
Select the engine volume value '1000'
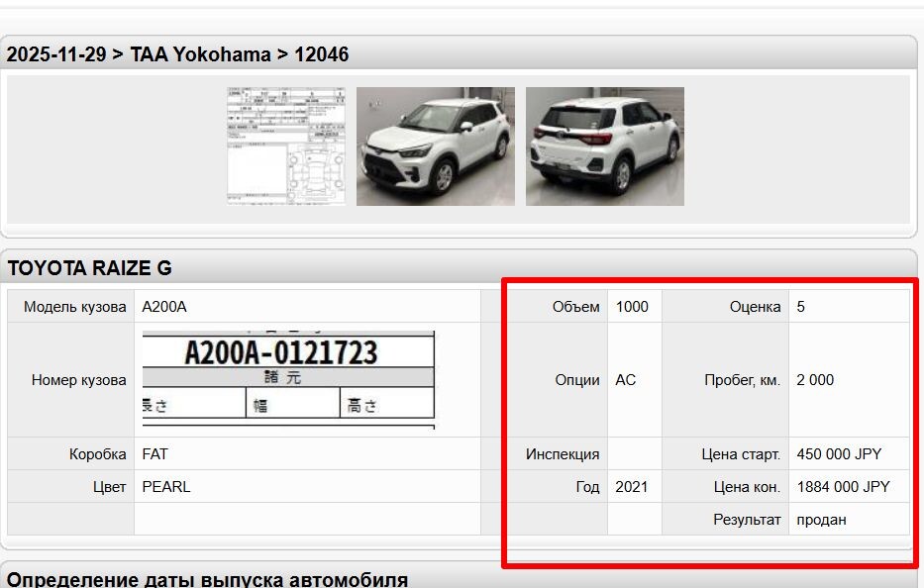[632, 307]
